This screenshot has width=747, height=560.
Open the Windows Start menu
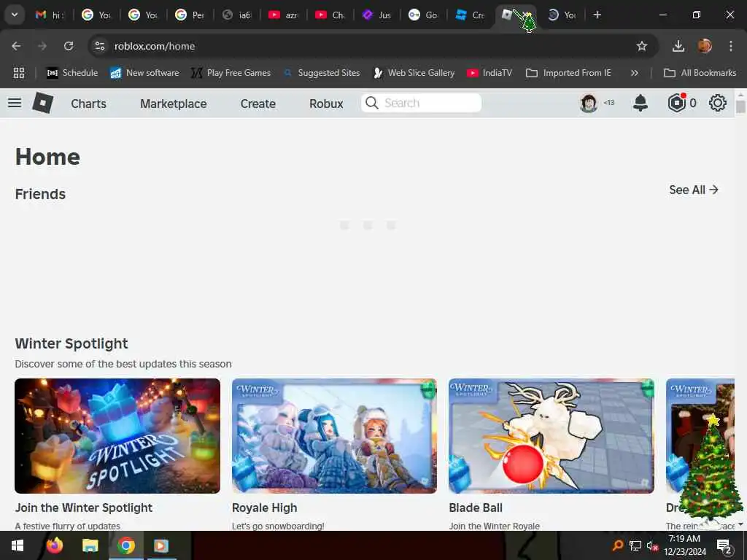click(x=18, y=545)
